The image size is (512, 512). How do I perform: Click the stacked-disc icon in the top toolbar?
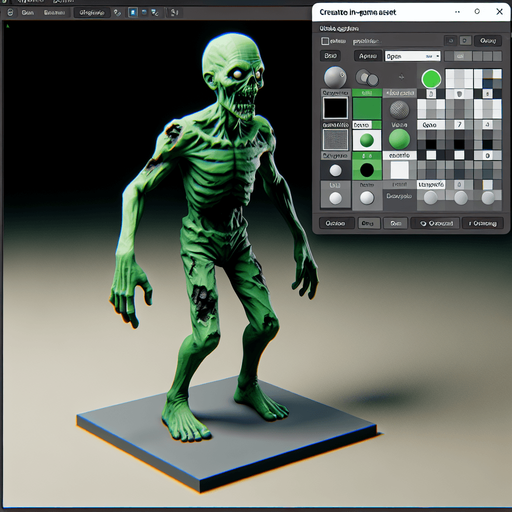(x=10, y=13)
